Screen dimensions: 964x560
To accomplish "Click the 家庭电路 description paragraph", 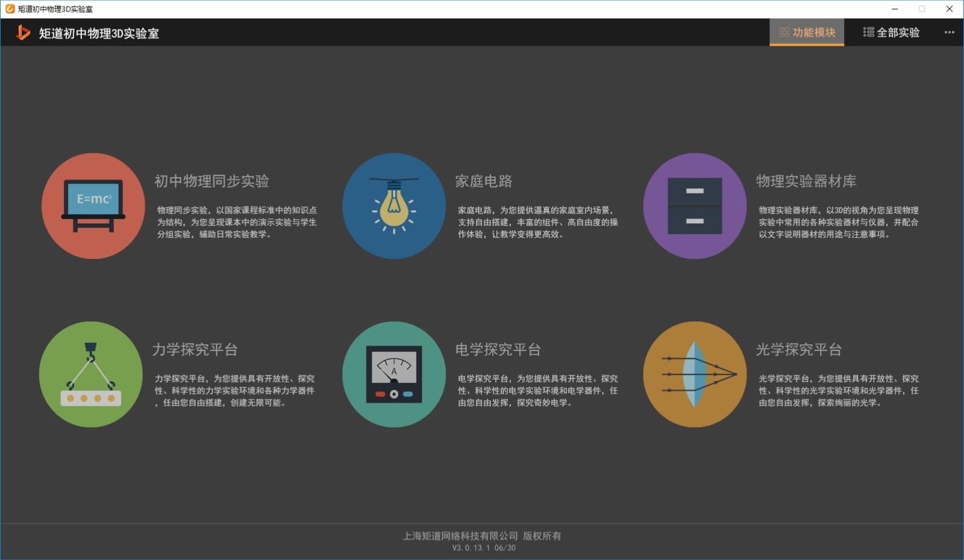I will pos(538,222).
